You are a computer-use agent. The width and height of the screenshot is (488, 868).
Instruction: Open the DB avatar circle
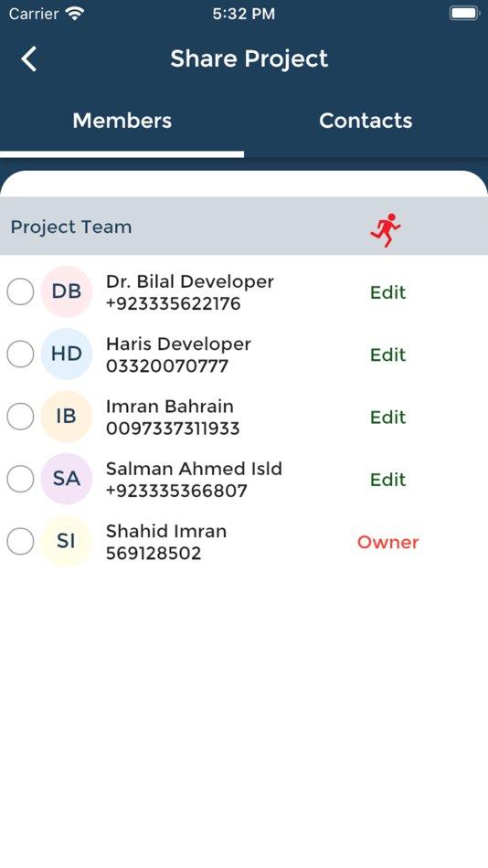pos(67,291)
